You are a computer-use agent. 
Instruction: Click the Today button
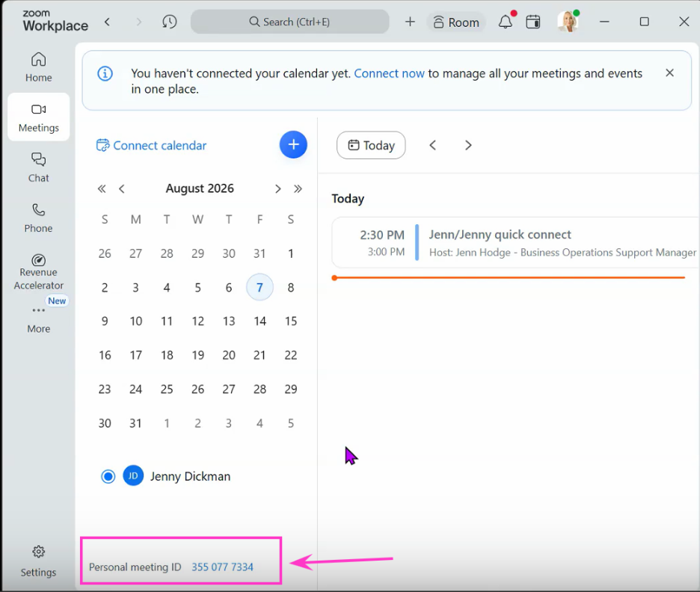point(371,145)
